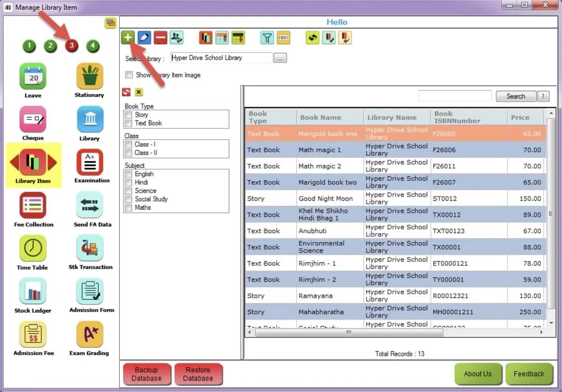This screenshot has width=562, height=392.
Task: Check the Maths subject filter
Action: pyautogui.click(x=128, y=207)
